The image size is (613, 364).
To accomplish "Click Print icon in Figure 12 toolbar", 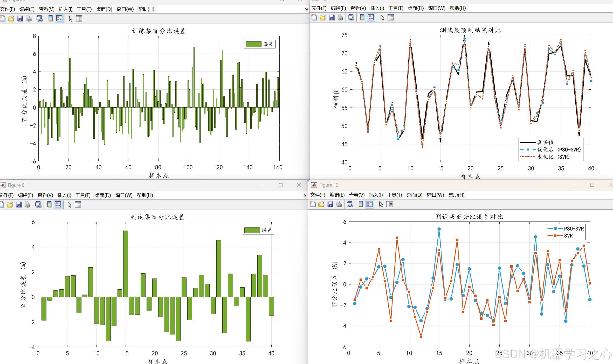I will (x=339, y=204).
